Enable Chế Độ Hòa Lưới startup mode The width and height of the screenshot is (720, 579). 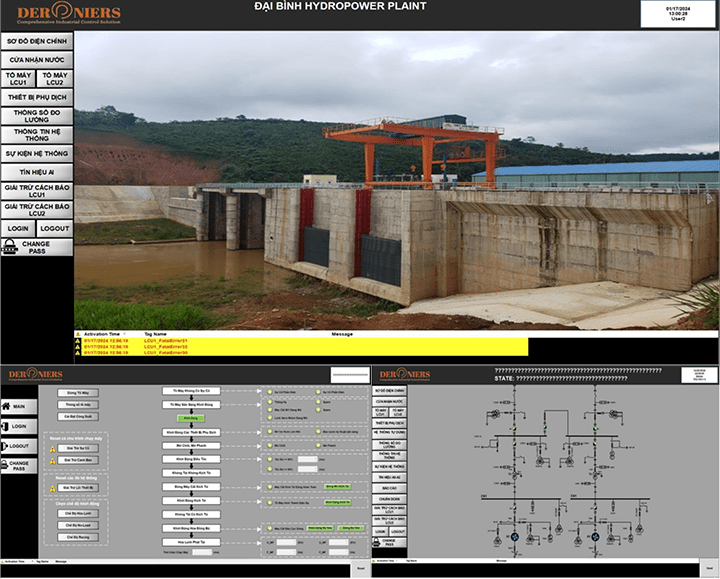[76, 512]
